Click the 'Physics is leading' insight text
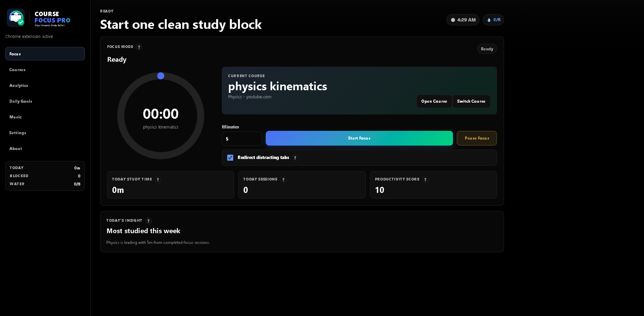The width and height of the screenshot is (644, 316). pos(158,243)
